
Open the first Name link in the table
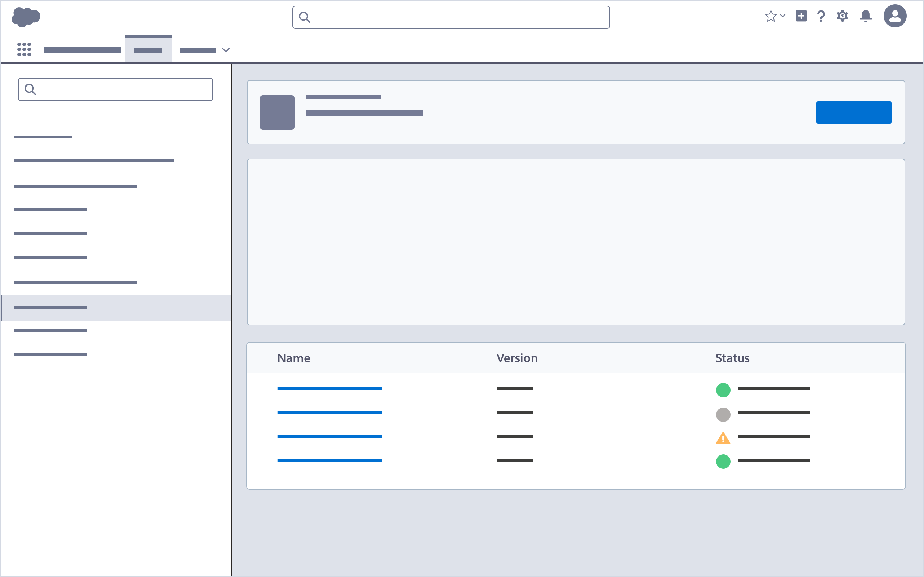point(330,388)
